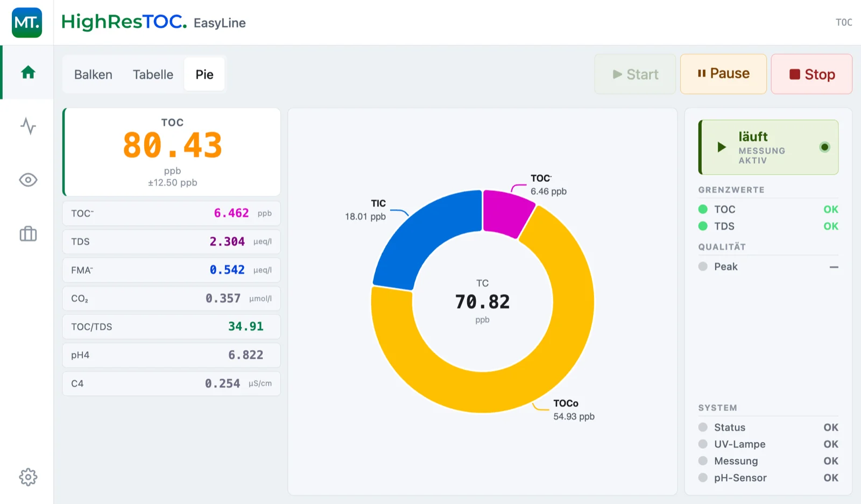The width and height of the screenshot is (861, 504).
Task: Pause the measurement
Action: click(723, 74)
